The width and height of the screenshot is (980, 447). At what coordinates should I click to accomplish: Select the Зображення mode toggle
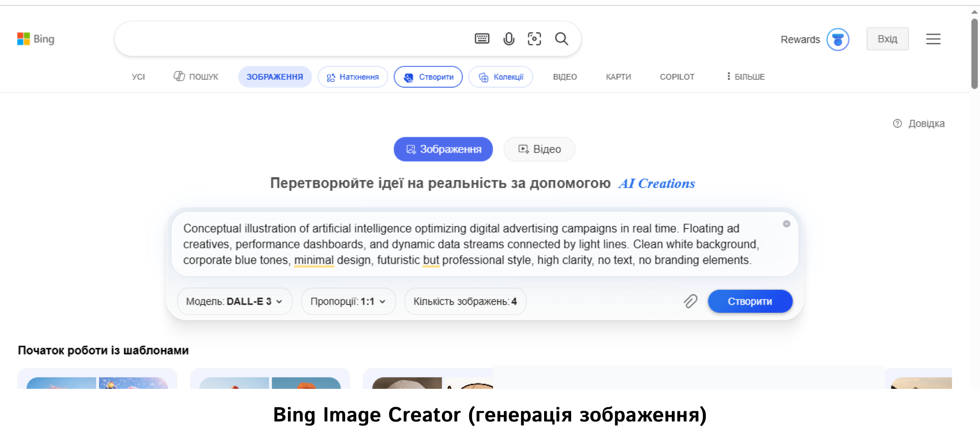click(443, 149)
